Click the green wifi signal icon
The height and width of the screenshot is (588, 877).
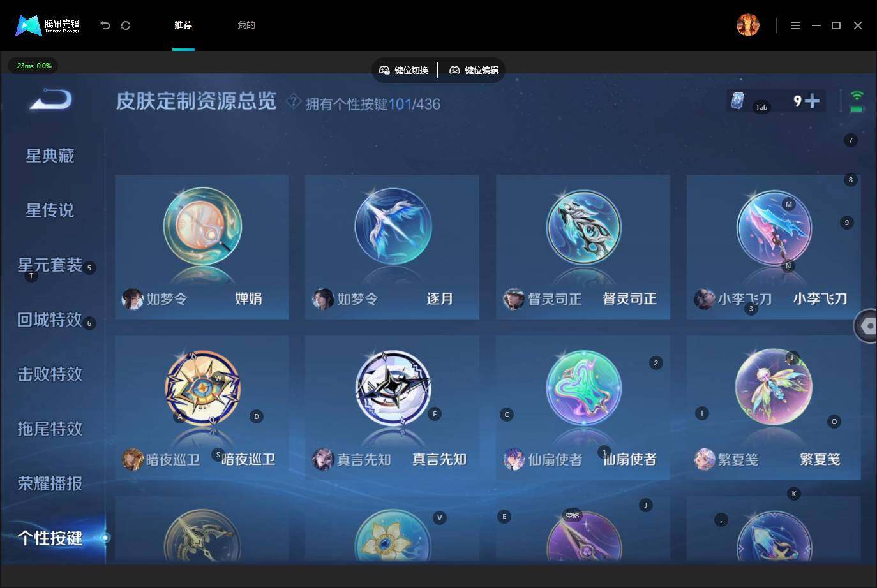coord(857,96)
